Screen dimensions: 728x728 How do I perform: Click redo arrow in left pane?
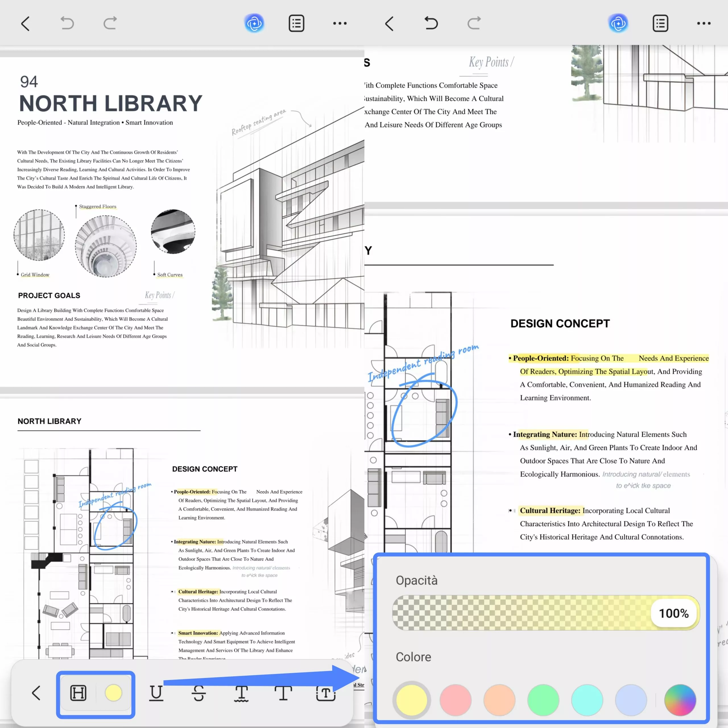110,23
